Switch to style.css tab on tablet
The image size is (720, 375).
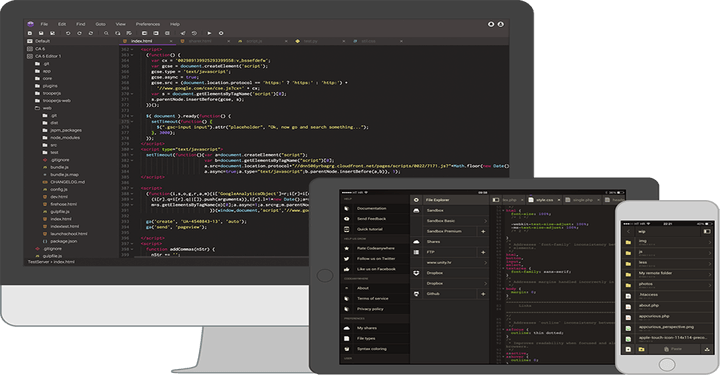[544, 200]
